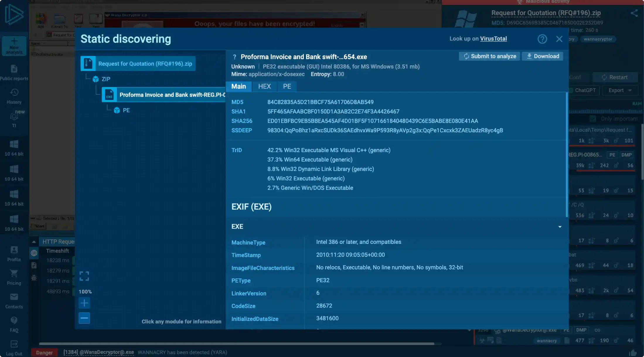Screen dimensions: 644x357
Task: Click the share icon
Action: pyautogui.click(x=634, y=13)
